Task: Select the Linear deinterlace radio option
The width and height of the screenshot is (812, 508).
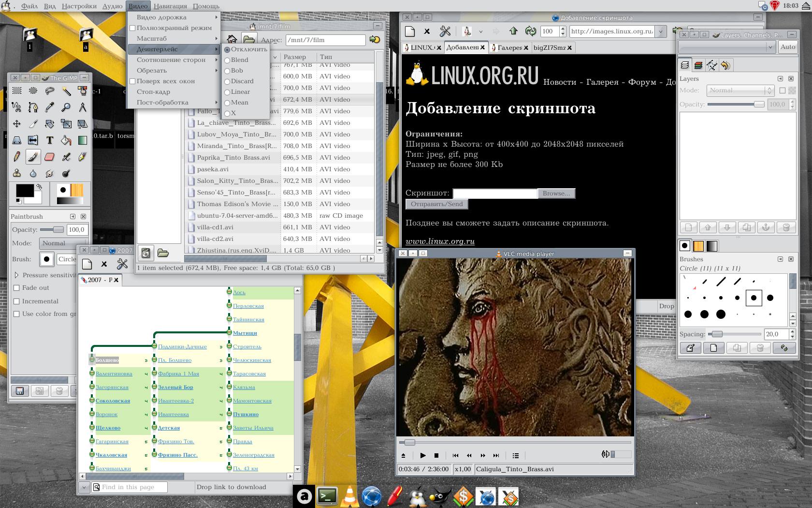Action: click(237, 91)
